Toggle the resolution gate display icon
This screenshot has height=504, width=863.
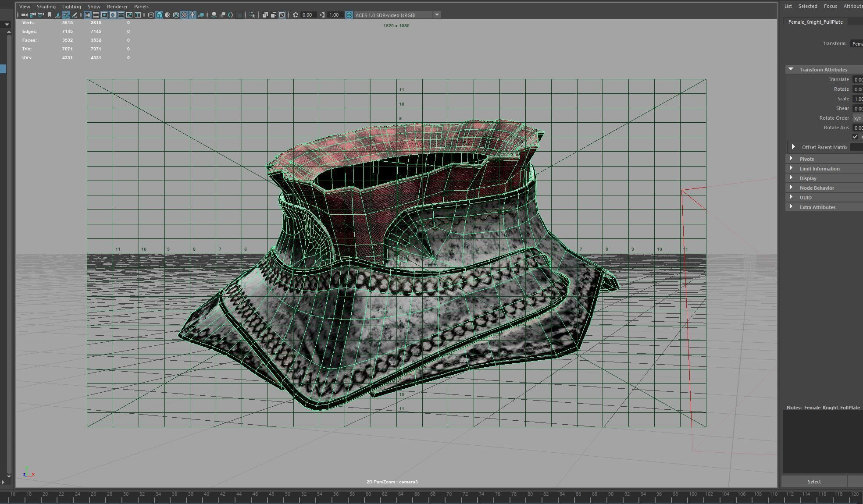point(104,15)
